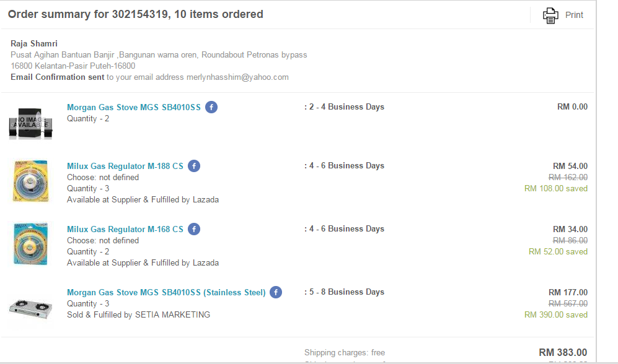Click the 'RM 108.00 saved' text
Screen dimensions: 618x364
pyautogui.click(x=555, y=188)
